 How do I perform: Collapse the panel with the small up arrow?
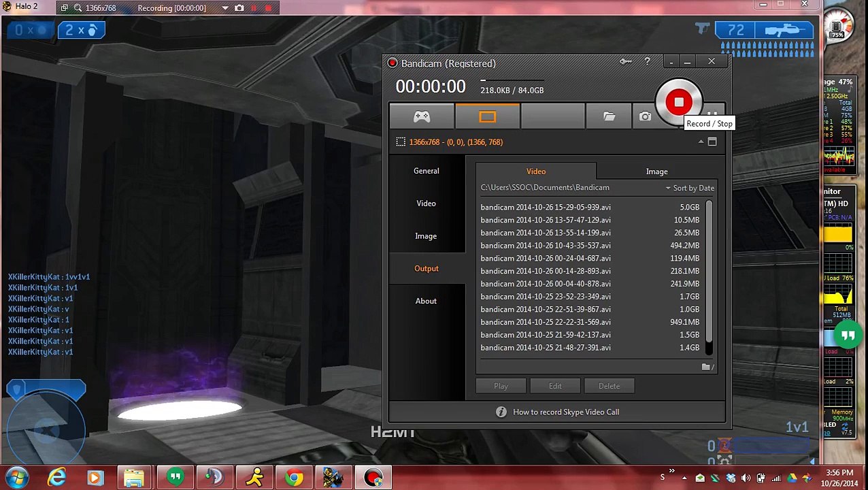tap(701, 142)
